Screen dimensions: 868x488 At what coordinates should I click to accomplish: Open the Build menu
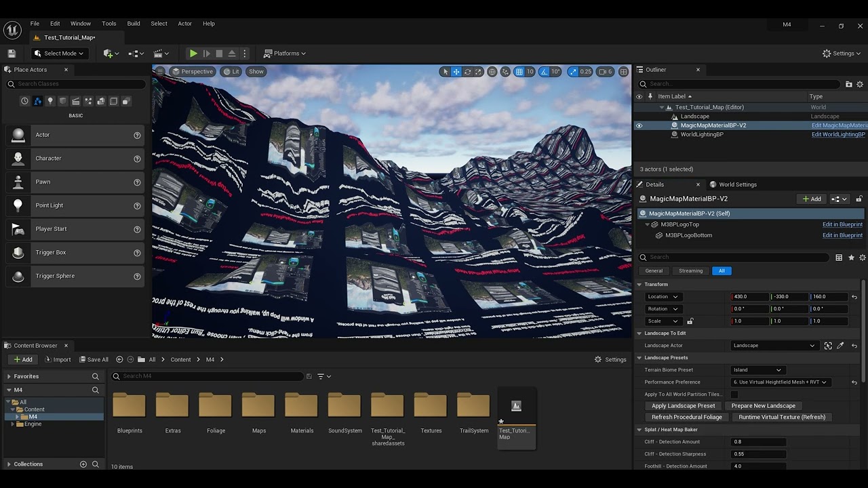[x=134, y=24]
